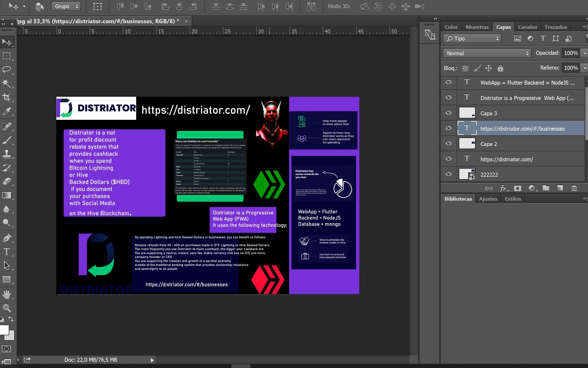
Task: Open the Capas panel flyout menu
Action: (585, 27)
